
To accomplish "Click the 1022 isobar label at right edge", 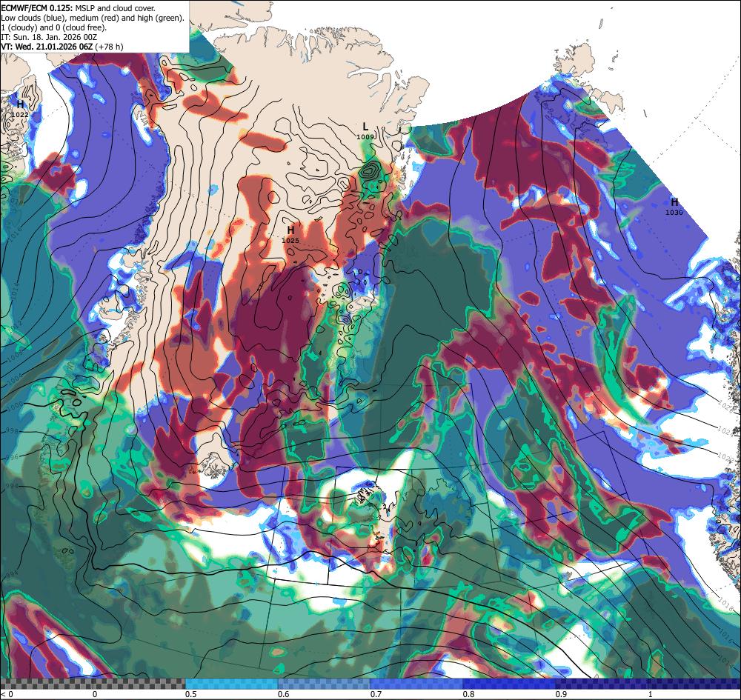I will tap(725, 456).
